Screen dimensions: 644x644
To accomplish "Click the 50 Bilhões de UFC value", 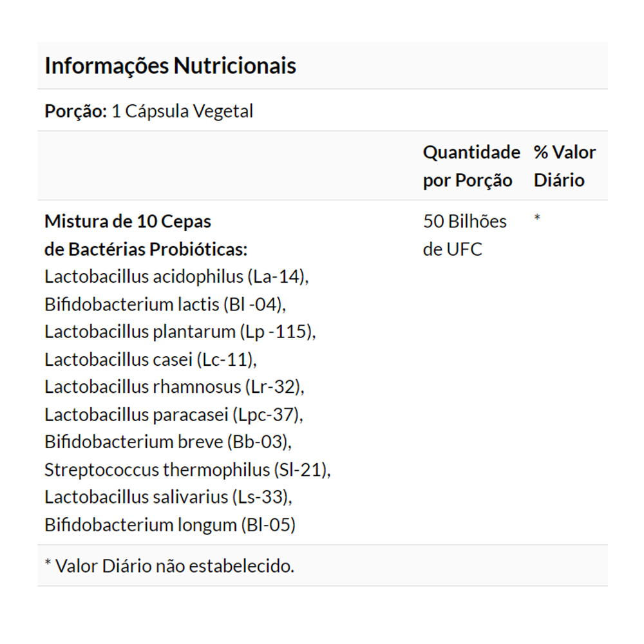I will pyautogui.click(x=464, y=235).
